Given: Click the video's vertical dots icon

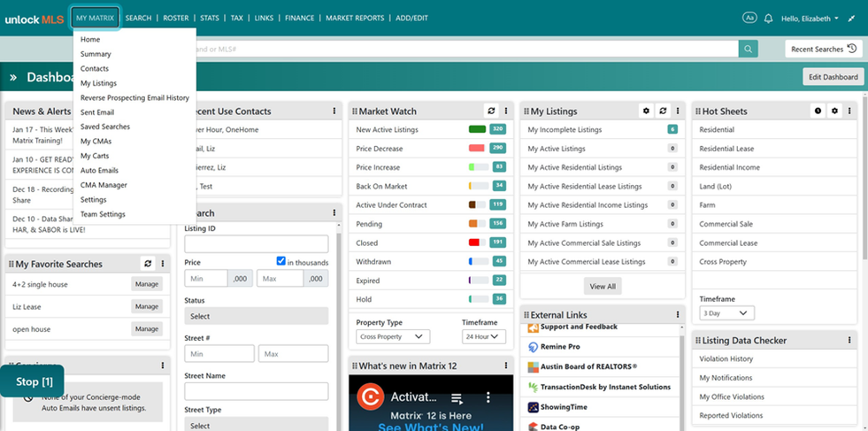Looking at the screenshot, I should [488, 397].
